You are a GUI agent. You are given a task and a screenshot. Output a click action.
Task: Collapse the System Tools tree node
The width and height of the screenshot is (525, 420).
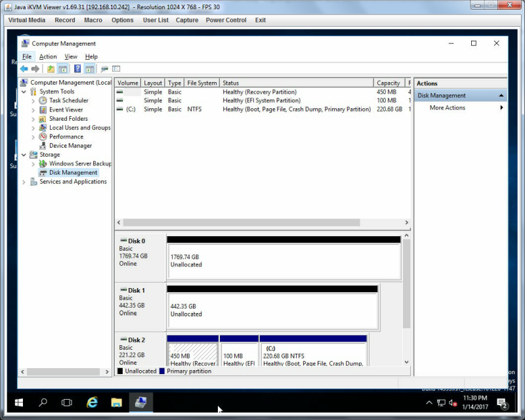click(24, 92)
